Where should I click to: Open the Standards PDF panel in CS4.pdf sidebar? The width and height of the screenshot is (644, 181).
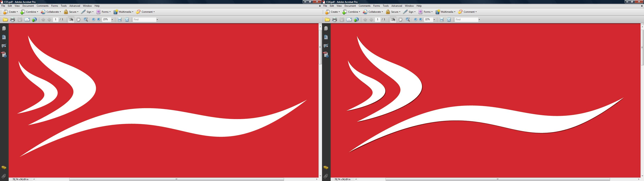click(x=326, y=55)
